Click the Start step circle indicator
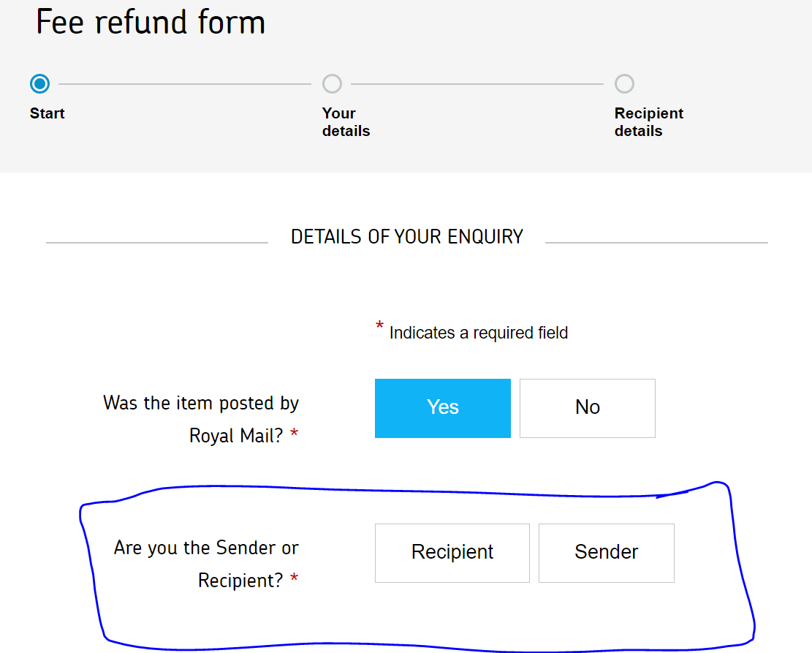The image size is (812, 653). [39, 84]
